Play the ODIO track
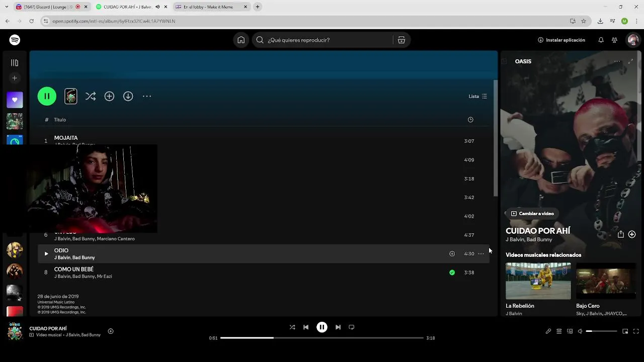 (46, 253)
